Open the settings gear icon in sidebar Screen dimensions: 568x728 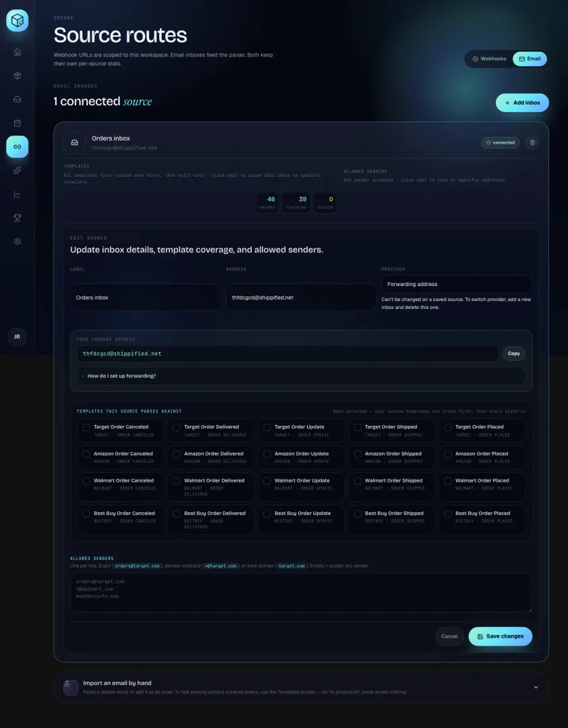[17, 242]
